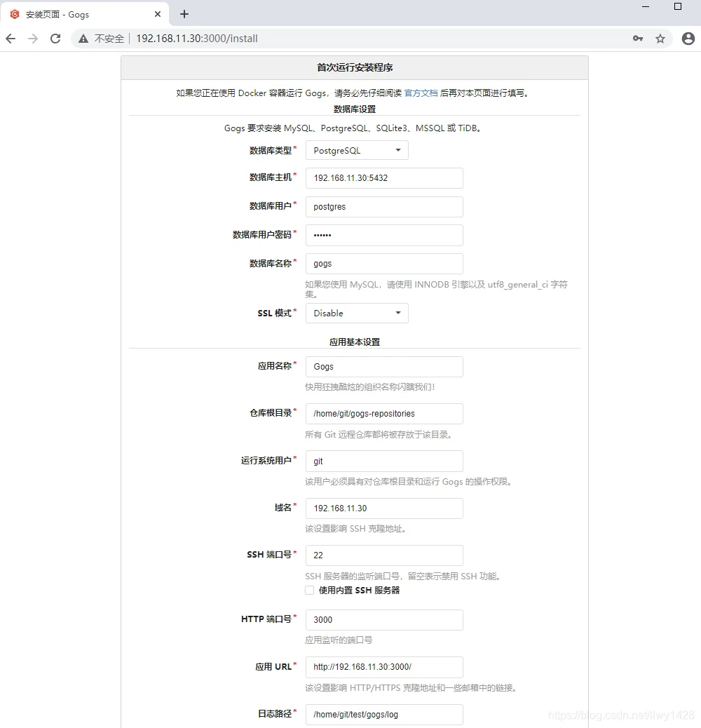Click the 数据库用户密码 label
Screen dimensions: 701x728
(262, 235)
